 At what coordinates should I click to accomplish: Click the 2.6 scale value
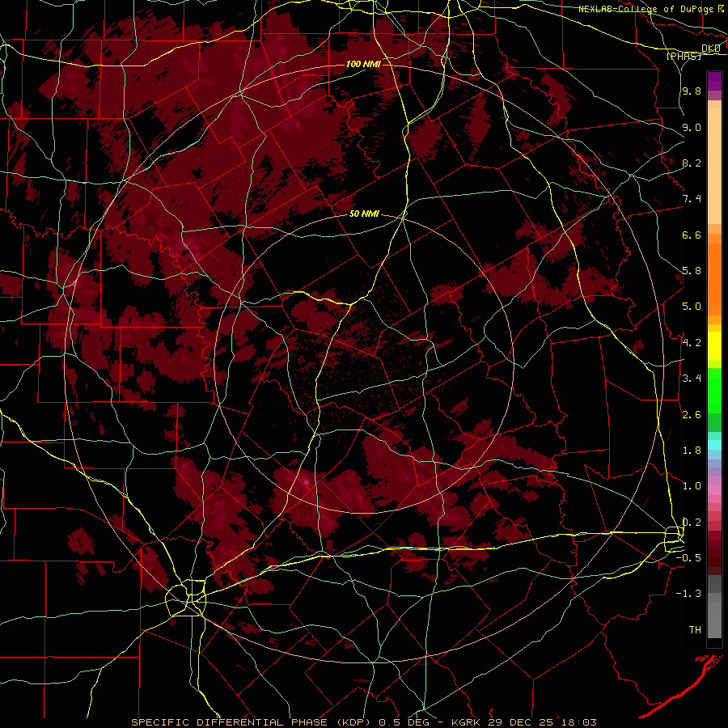(692, 415)
